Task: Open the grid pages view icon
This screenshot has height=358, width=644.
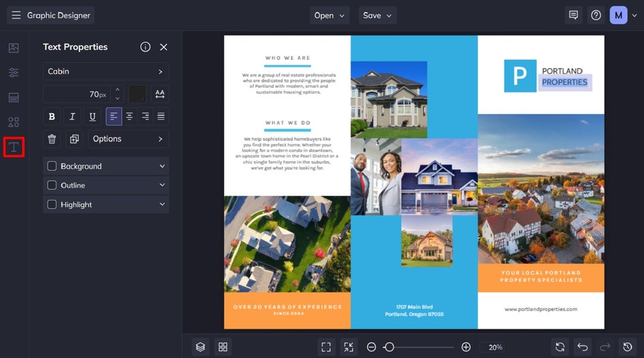Action: 223,347
